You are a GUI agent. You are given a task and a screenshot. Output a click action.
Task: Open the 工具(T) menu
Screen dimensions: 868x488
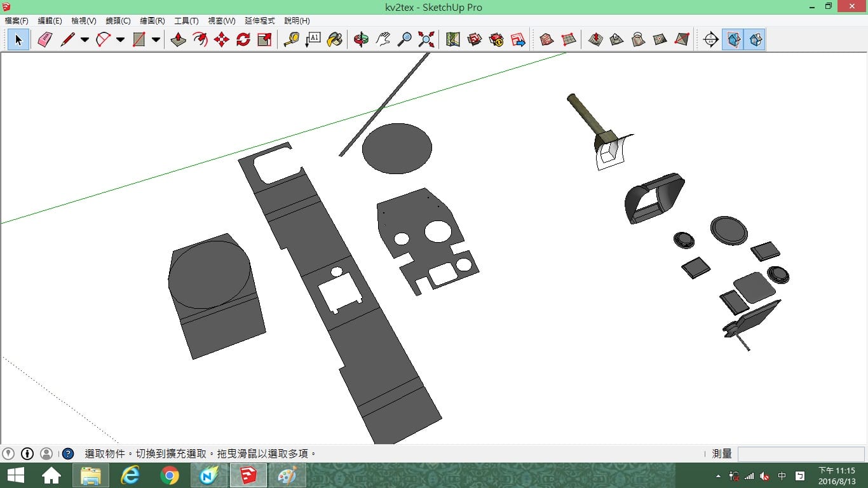(x=187, y=21)
